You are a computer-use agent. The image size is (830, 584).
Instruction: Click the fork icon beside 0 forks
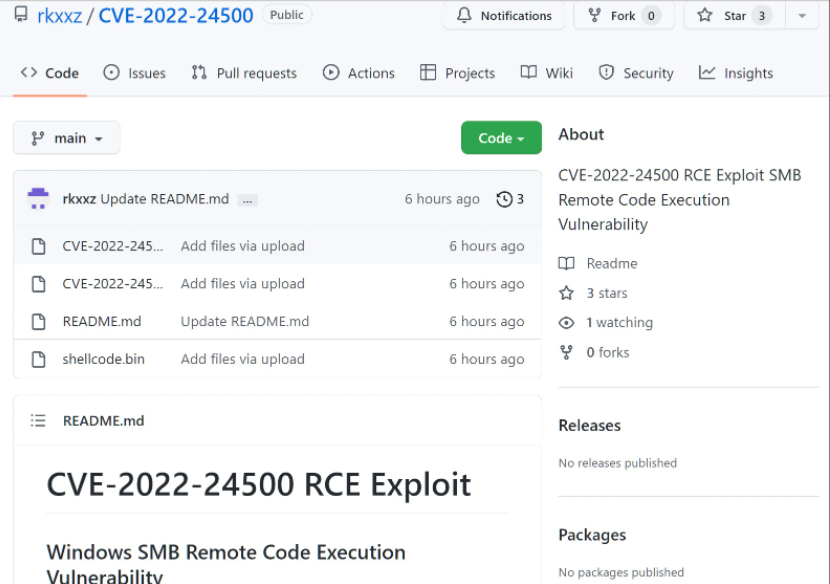(x=566, y=352)
